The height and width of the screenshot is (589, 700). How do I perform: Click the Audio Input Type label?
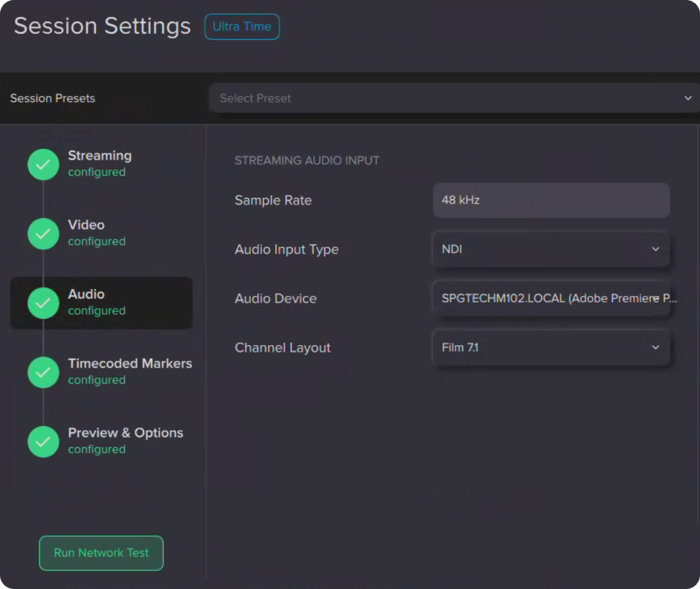coord(286,249)
